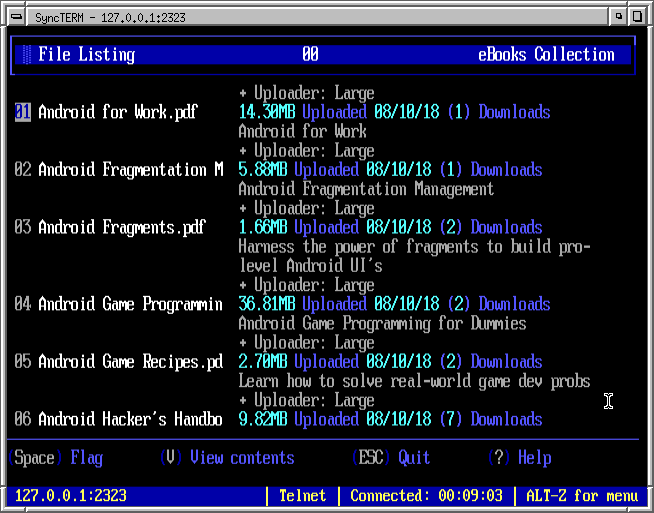Select file 03 Android Fragments.pdf

coord(122,227)
